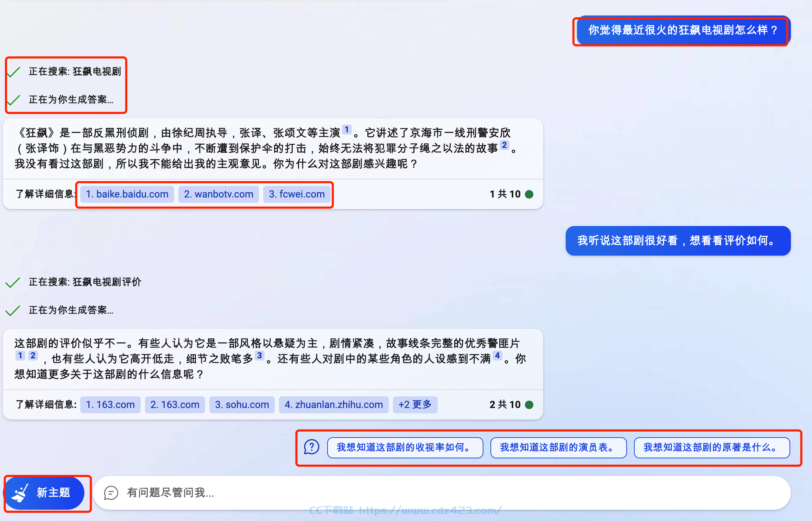Image resolution: width=812 pixels, height=521 pixels.
Task: Open the 4. zhuanlan.zhihu.com source link
Action: [x=334, y=405]
